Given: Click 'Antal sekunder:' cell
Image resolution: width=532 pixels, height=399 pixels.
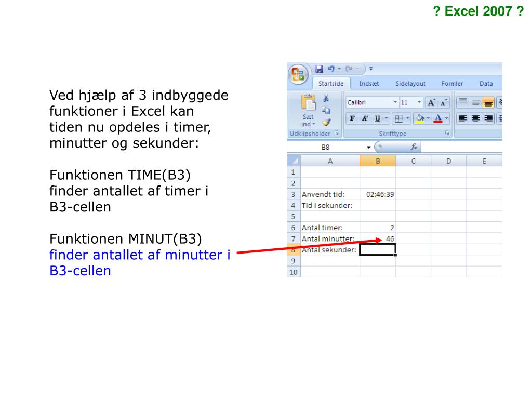Looking at the screenshot, I should coord(330,250).
